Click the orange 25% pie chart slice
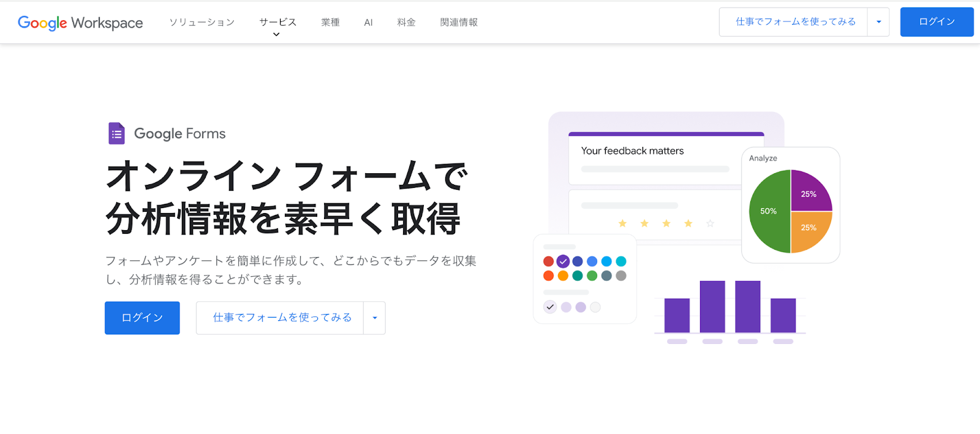Image resolution: width=980 pixels, height=434 pixels. (x=809, y=230)
